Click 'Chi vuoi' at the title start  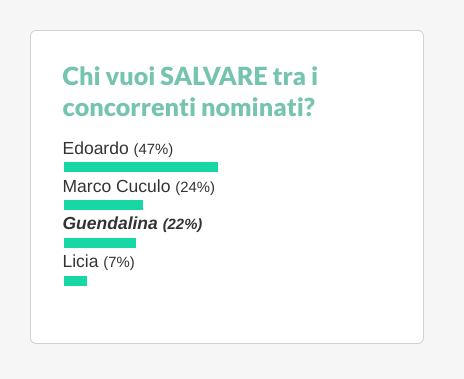point(109,76)
